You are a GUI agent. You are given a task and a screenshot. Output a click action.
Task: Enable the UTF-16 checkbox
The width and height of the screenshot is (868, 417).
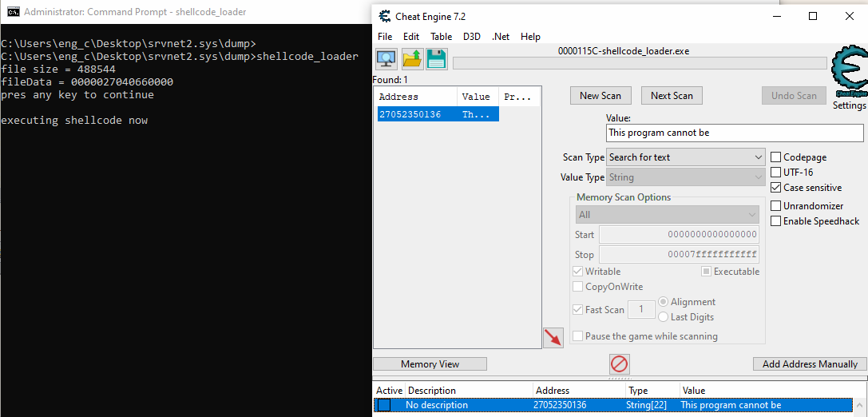[x=776, y=173]
